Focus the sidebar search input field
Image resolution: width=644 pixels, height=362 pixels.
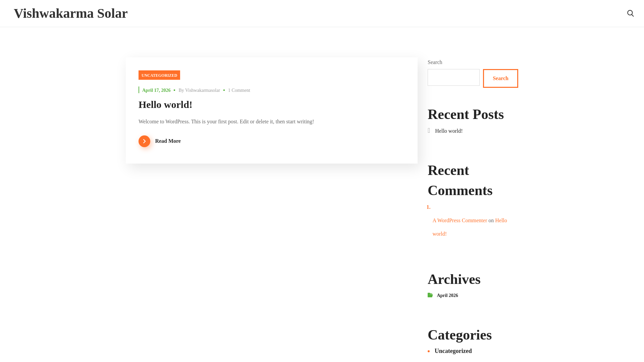[x=453, y=77]
